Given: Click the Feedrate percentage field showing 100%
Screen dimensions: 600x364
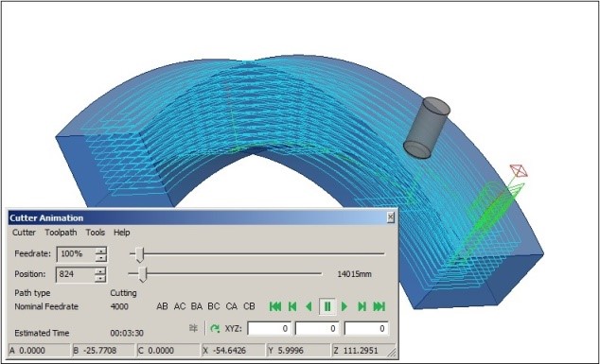Looking at the screenshot, I should pos(76,254).
